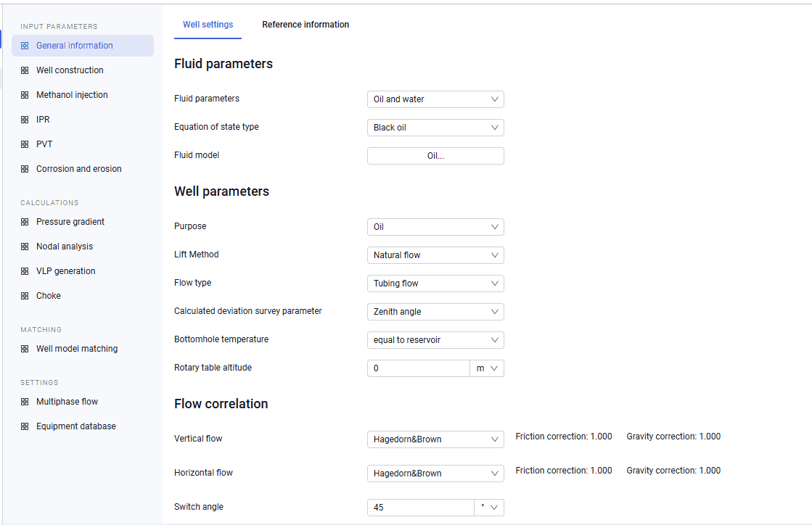Image resolution: width=812 pixels, height=525 pixels.
Task: Click the grid icon beside Equipment database
Action: (25, 426)
